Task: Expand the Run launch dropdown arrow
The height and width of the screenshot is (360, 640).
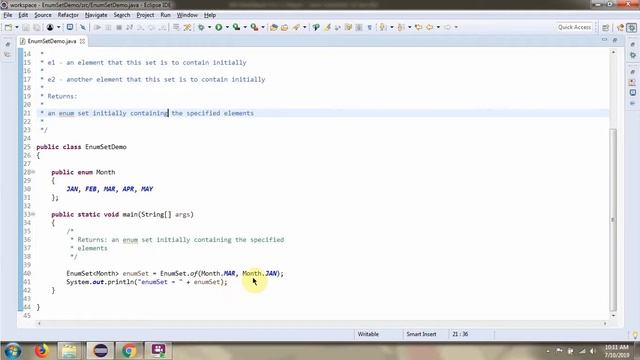Action: [x=227, y=27]
